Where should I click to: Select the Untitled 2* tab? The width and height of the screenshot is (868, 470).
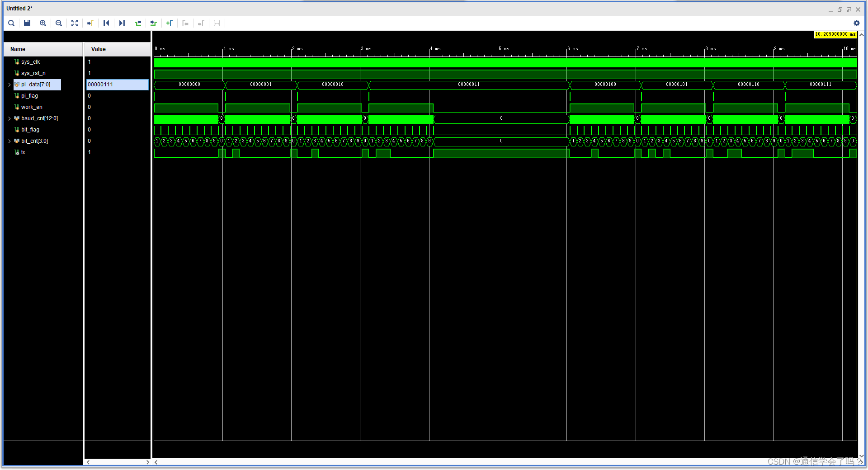tap(19, 9)
